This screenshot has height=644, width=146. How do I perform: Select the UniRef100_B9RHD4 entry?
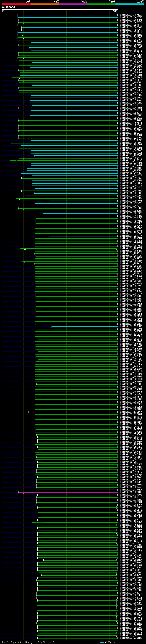[x=131, y=72]
